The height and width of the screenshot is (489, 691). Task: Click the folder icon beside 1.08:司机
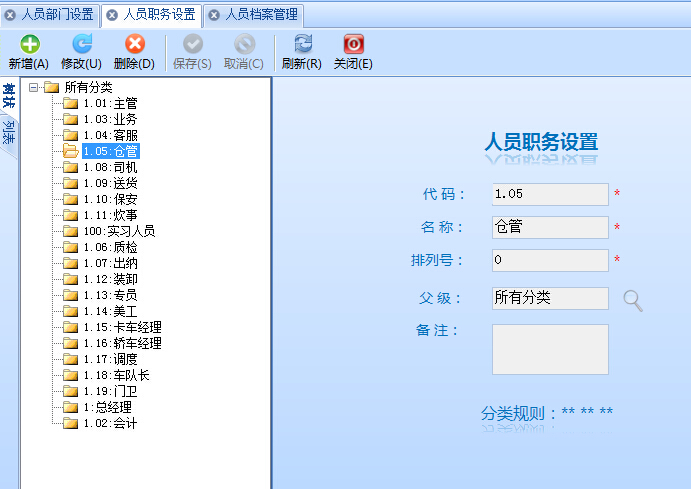(70, 167)
